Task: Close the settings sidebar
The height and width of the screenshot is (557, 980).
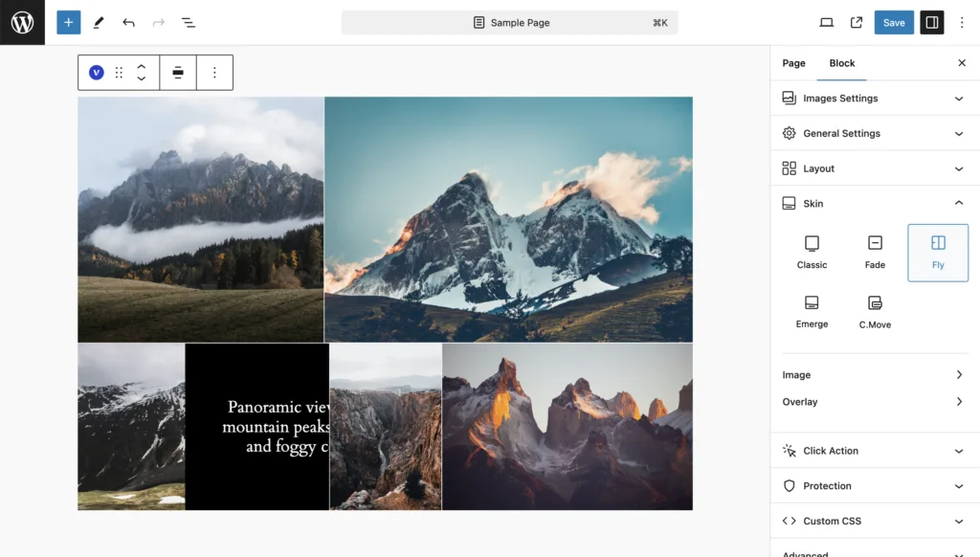Action: click(962, 63)
